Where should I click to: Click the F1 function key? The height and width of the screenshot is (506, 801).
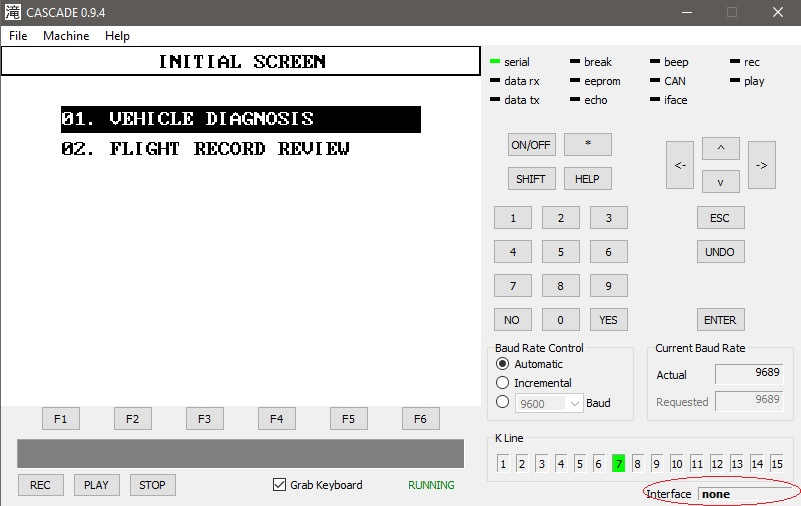point(61,419)
